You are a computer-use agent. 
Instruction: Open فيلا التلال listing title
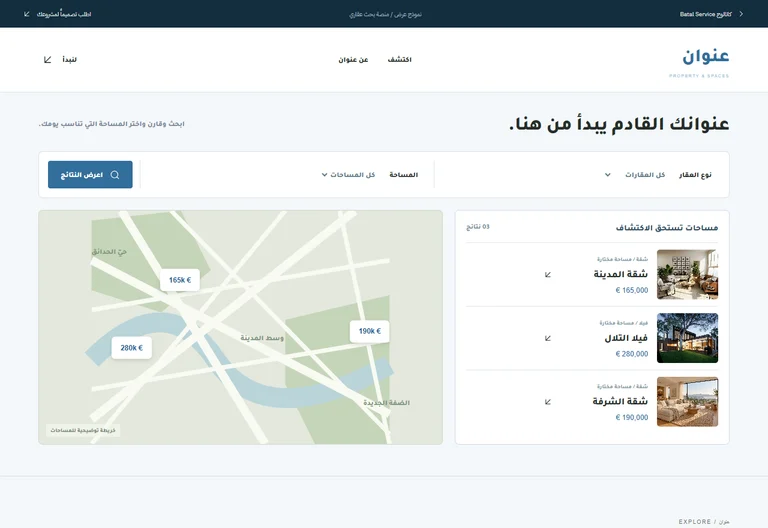[x=626, y=338]
